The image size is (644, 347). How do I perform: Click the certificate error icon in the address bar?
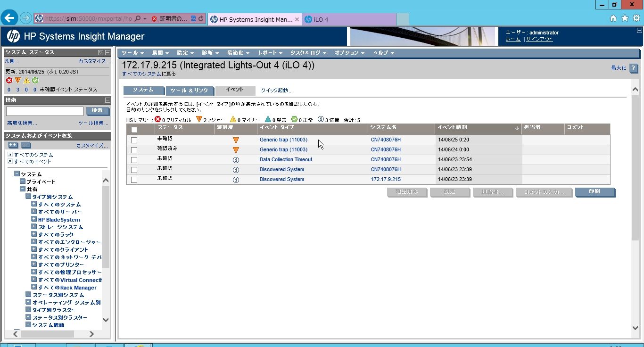pos(154,19)
